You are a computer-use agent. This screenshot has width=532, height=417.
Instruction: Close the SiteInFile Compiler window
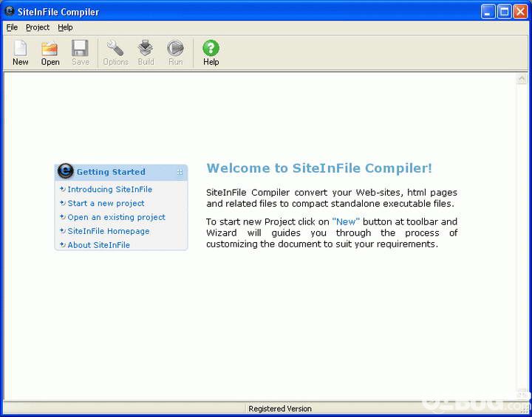click(520, 12)
